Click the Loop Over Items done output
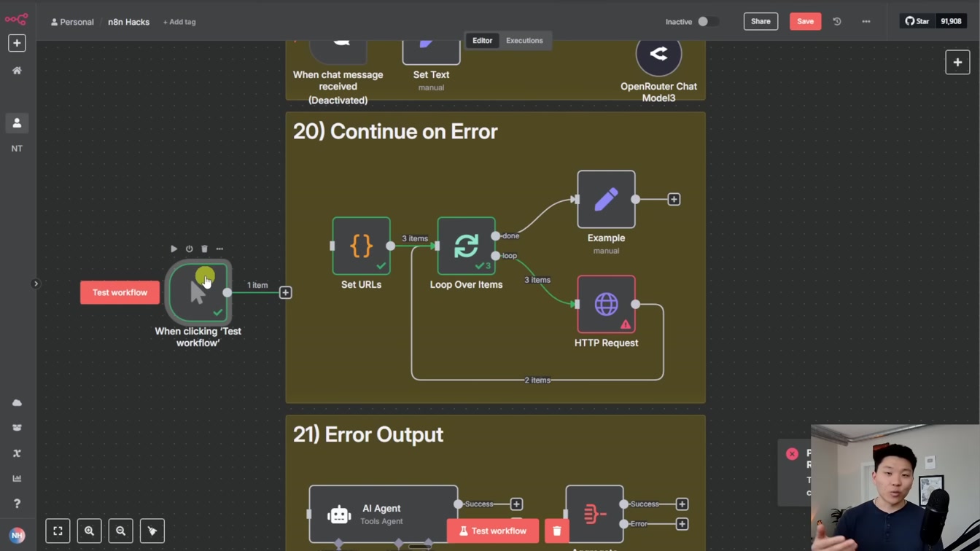The image size is (980, 551). (496, 235)
